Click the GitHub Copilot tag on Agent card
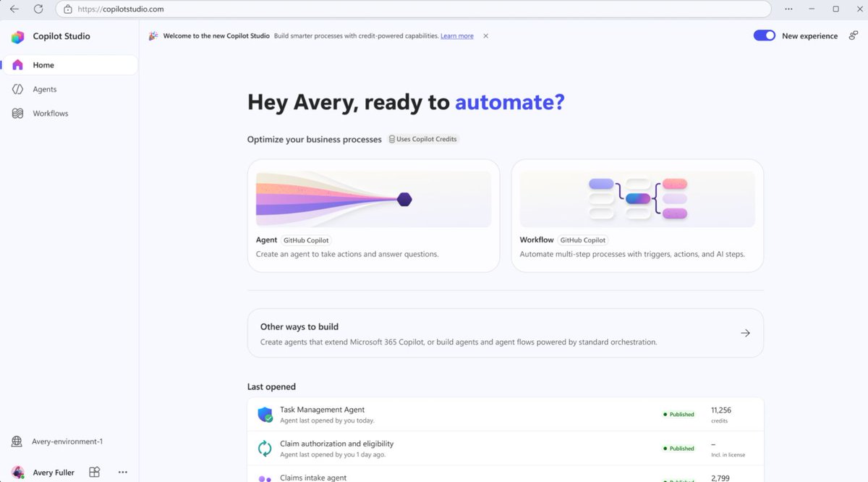This screenshot has height=482, width=868. (306, 240)
